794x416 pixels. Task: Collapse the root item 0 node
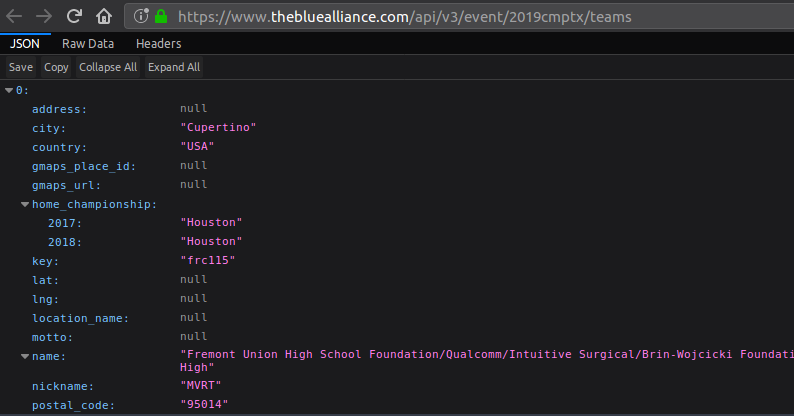(9, 90)
